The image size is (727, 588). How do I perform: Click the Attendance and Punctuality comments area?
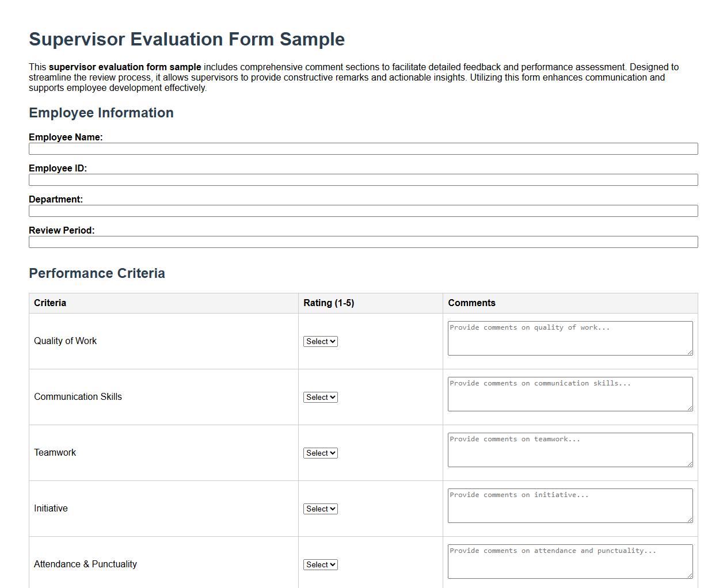tap(569, 561)
